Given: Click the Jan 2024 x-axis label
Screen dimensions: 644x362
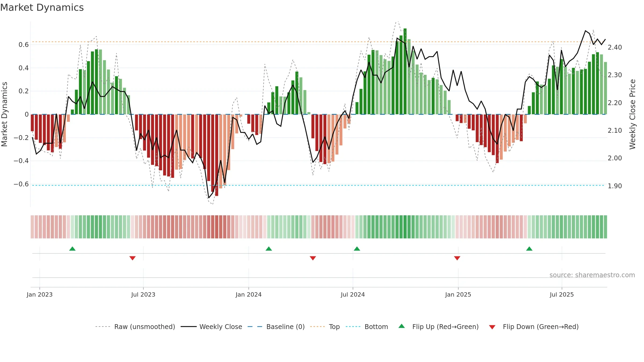Looking at the screenshot, I should tap(248, 294).
